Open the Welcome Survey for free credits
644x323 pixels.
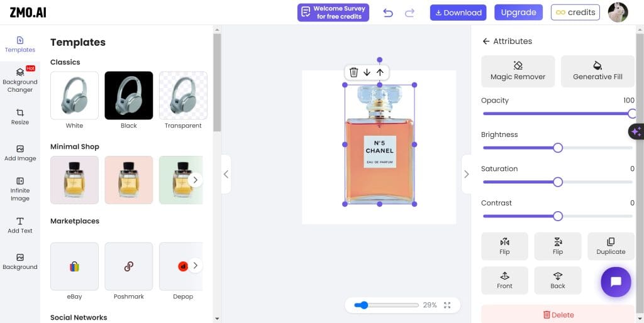click(333, 13)
